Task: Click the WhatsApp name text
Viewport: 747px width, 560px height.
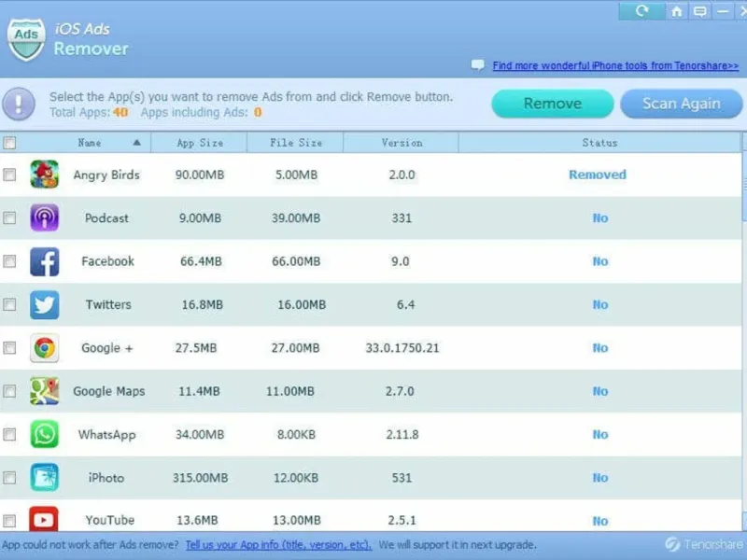Action: pos(107,435)
